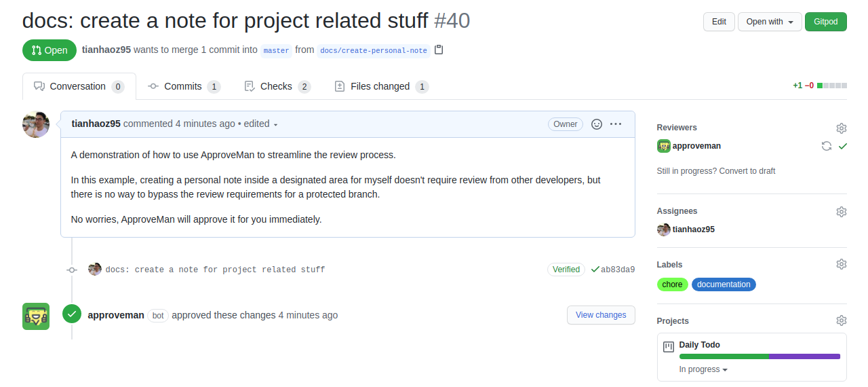Click the green Open status badge
The height and width of the screenshot is (387, 868).
[x=50, y=50]
